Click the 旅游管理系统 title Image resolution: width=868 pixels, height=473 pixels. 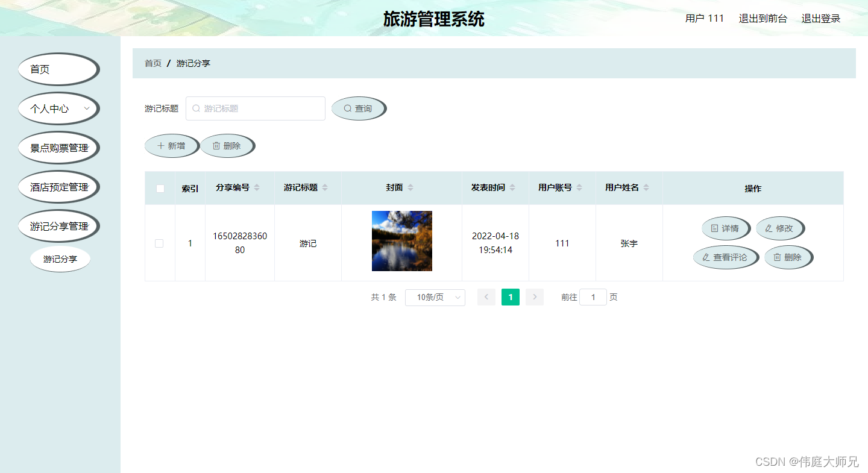pos(434,19)
